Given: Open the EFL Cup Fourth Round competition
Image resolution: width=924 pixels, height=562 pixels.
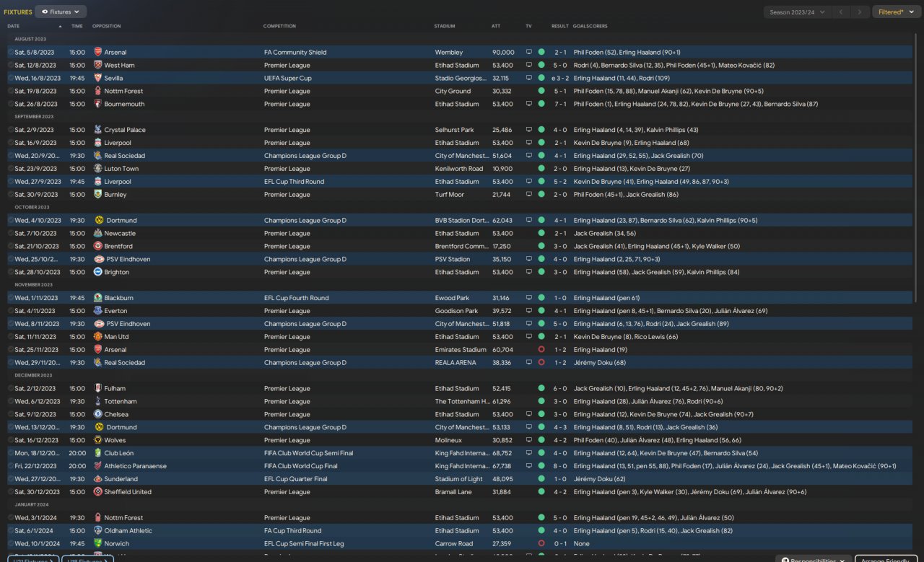Looking at the screenshot, I should tap(297, 298).
